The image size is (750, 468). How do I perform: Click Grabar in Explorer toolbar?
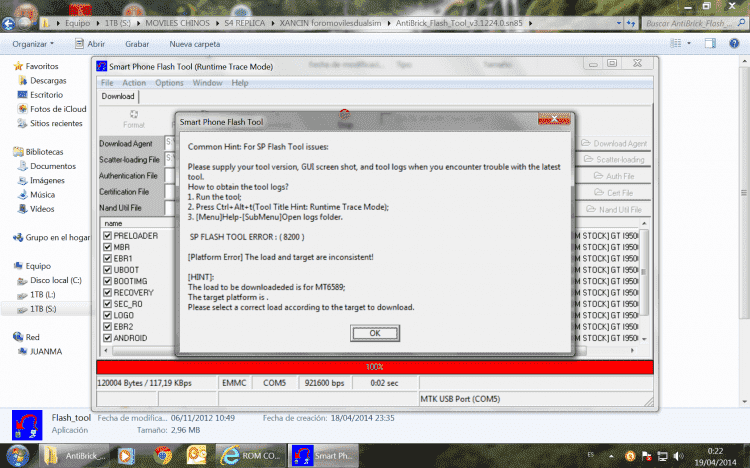[137, 44]
